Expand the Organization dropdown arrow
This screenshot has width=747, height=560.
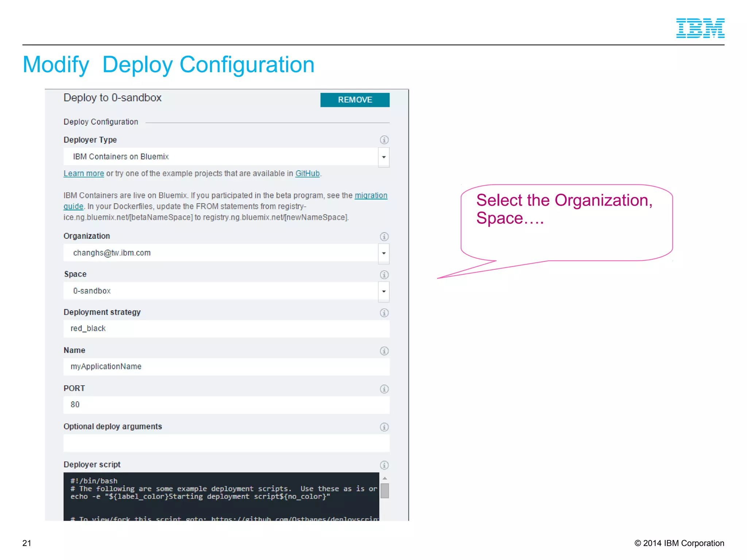(x=384, y=253)
